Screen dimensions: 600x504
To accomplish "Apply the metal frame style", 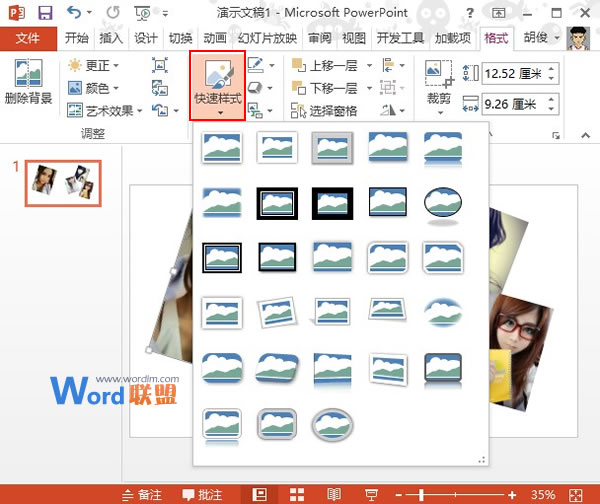I will point(332,147).
